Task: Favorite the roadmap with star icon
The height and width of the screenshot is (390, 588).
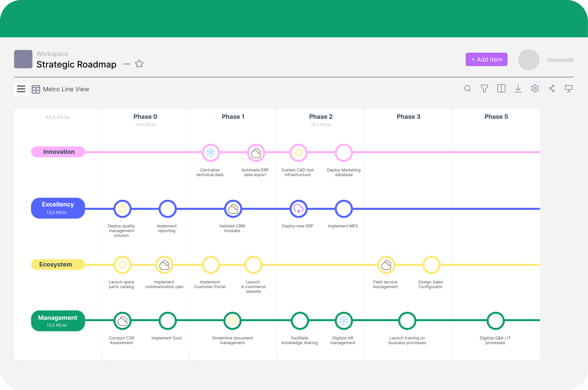Action: point(139,64)
